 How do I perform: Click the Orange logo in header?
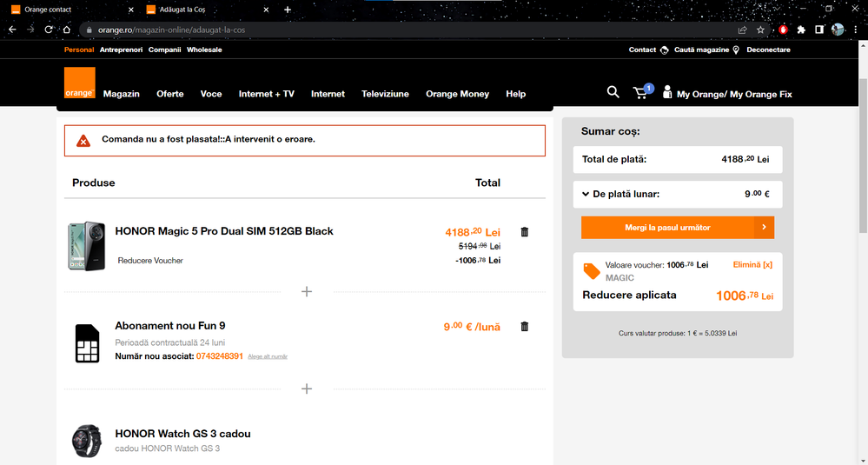point(79,83)
